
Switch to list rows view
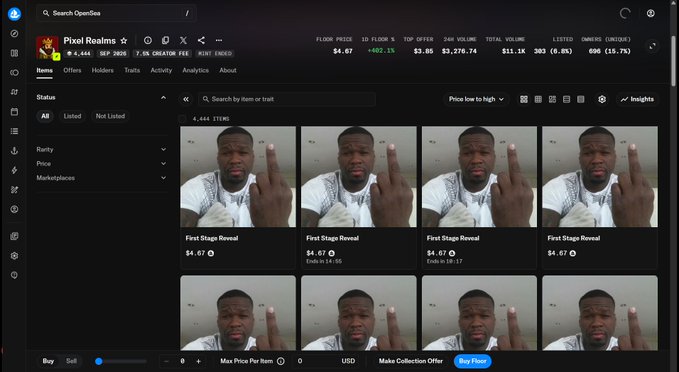566,99
